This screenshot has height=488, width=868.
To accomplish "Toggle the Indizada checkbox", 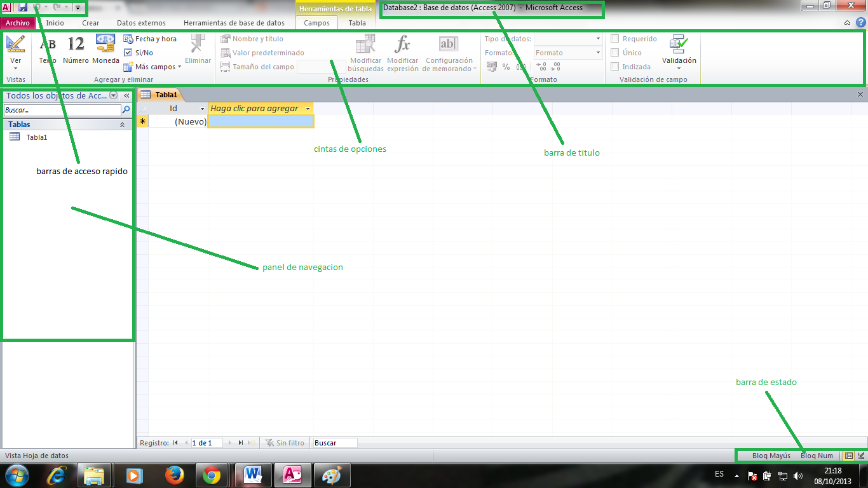I will pyautogui.click(x=614, y=67).
